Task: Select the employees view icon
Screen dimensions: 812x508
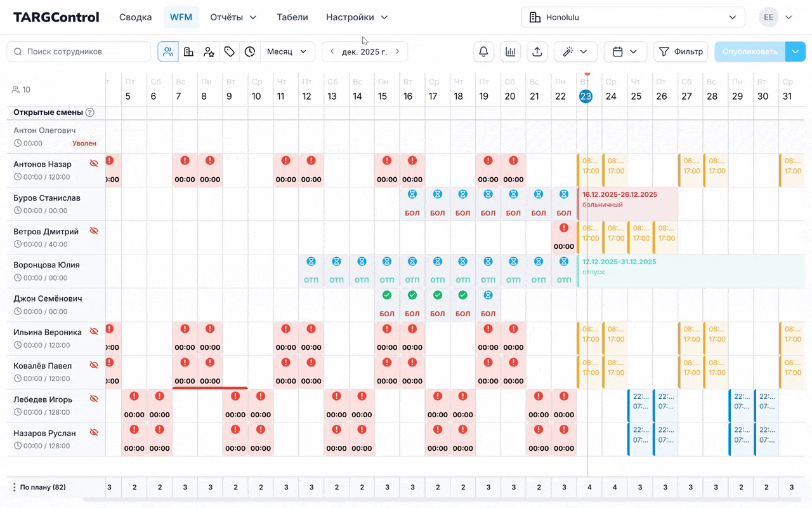Action: click(168, 52)
